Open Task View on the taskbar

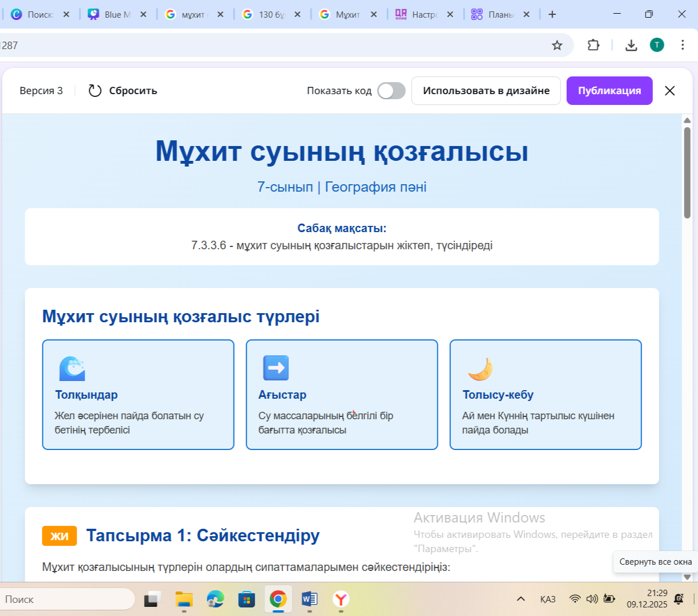(152, 599)
